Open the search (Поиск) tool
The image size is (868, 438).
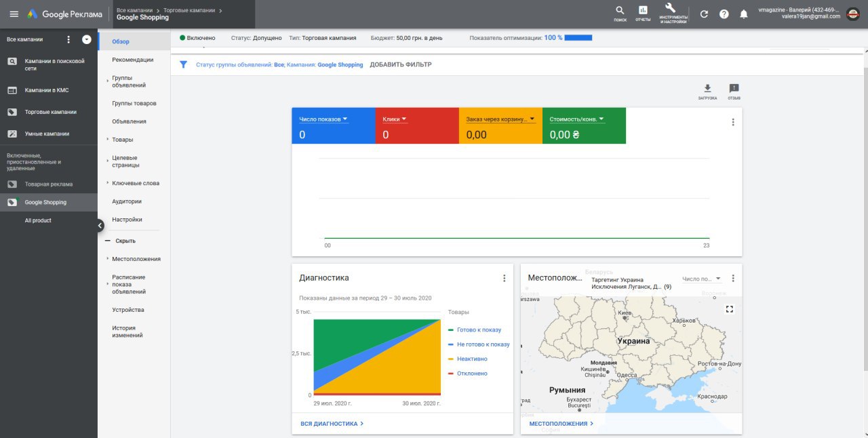620,13
